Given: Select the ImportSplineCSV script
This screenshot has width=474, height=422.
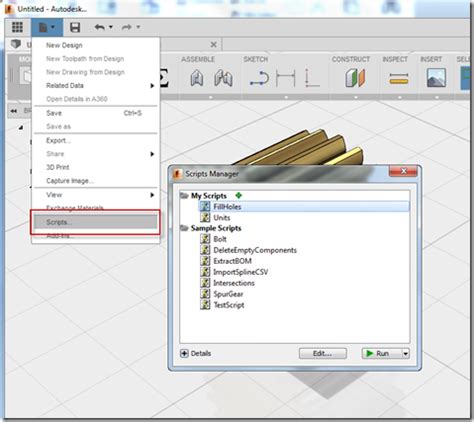Looking at the screenshot, I should [234, 272].
